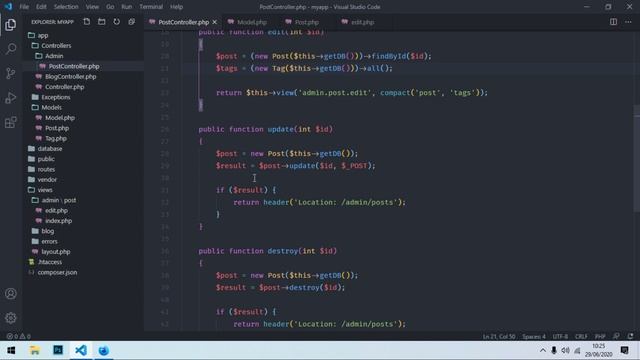Show the errors and warnings count in the status bar
The width and height of the screenshot is (640, 360).
(x=18, y=336)
